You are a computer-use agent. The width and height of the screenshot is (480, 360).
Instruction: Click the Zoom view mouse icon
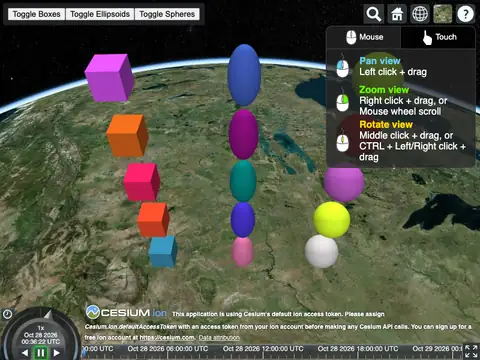point(342,100)
